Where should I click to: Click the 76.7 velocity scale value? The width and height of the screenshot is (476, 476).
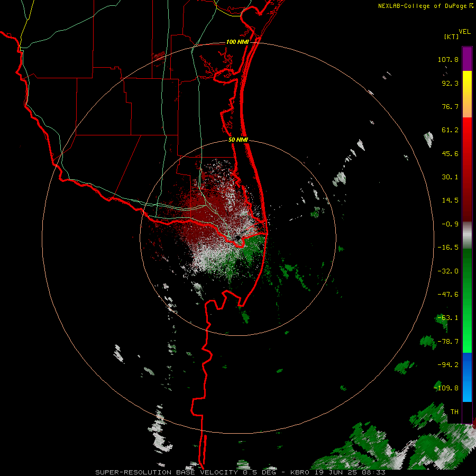[450, 106]
